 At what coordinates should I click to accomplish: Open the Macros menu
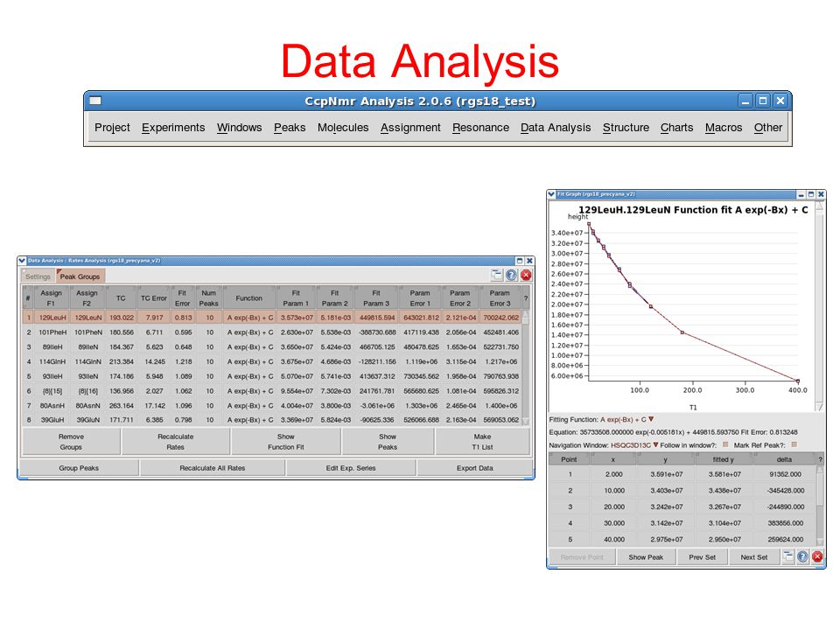pos(724,128)
